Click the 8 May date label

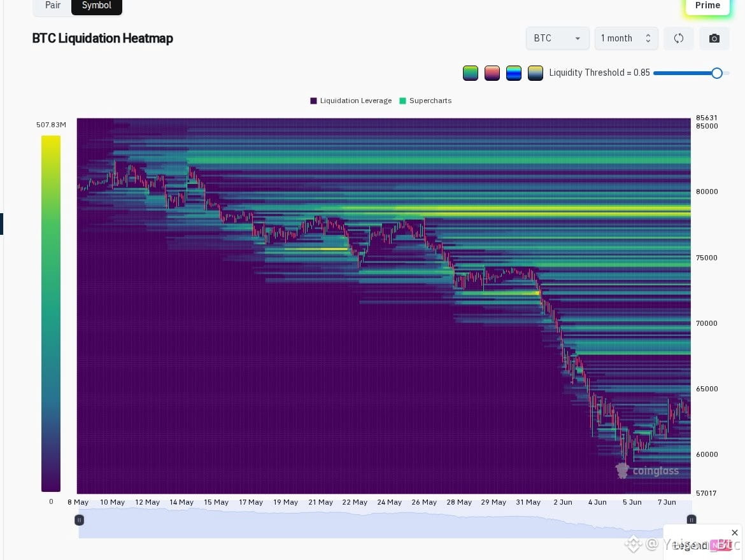[78, 503]
